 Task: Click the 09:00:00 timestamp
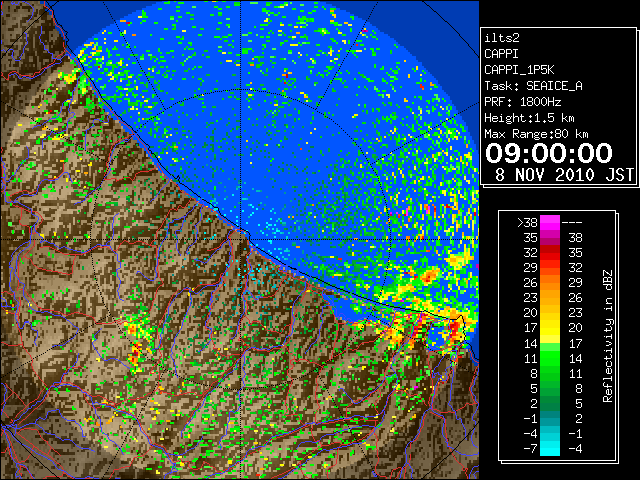pyautogui.click(x=549, y=153)
